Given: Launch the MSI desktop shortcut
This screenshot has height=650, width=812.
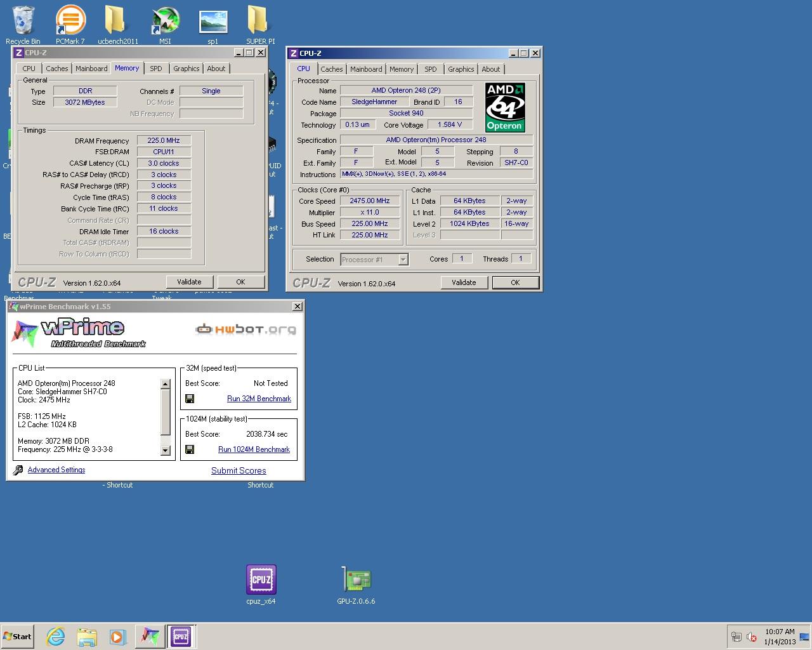Looking at the screenshot, I should (165, 25).
